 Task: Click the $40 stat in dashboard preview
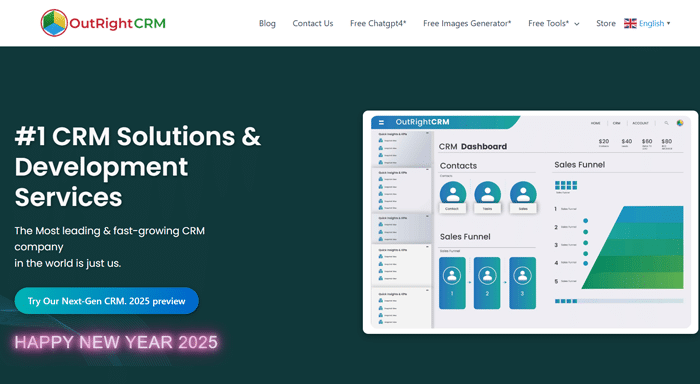pyautogui.click(x=626, y=143)
